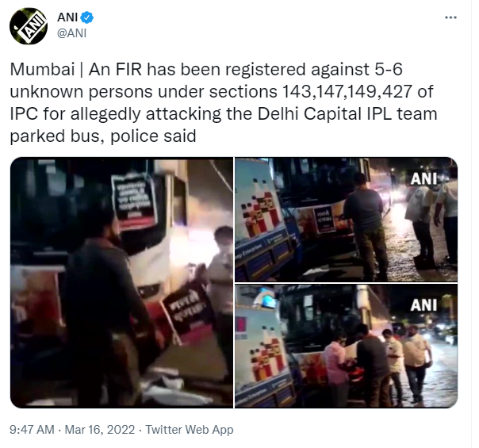Click the poster on the bus windshield
479x448 pixels.
click(135, 201)
